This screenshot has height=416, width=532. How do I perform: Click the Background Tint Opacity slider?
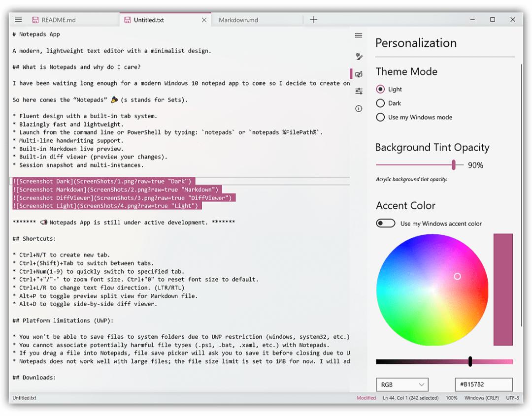[x=420, y=165]
